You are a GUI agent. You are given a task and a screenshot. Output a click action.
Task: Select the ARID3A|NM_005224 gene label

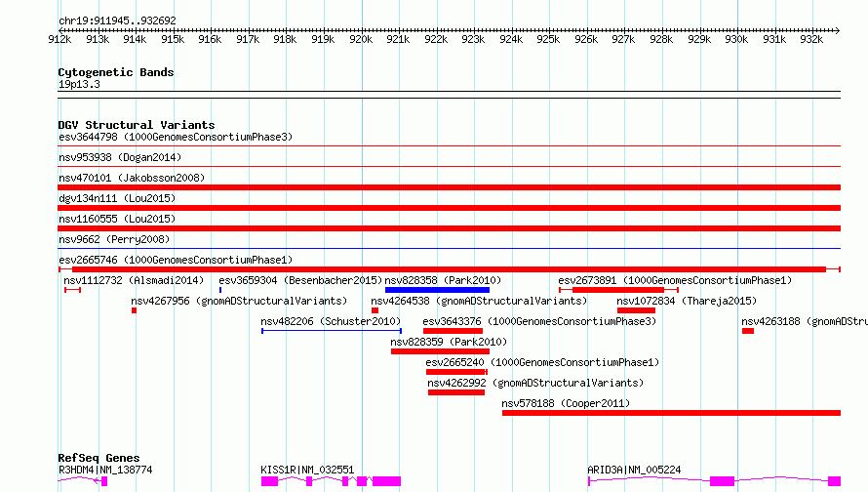[634, 470]
